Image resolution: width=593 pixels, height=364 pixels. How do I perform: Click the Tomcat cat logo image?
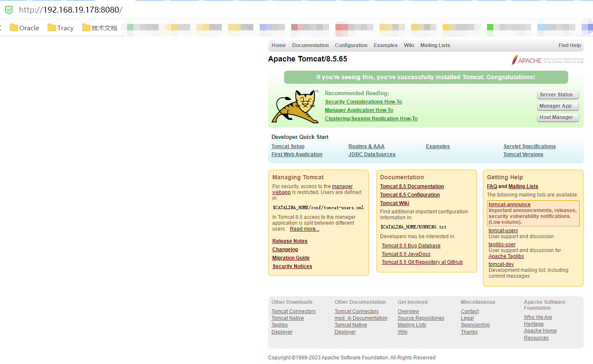[295, 106]
